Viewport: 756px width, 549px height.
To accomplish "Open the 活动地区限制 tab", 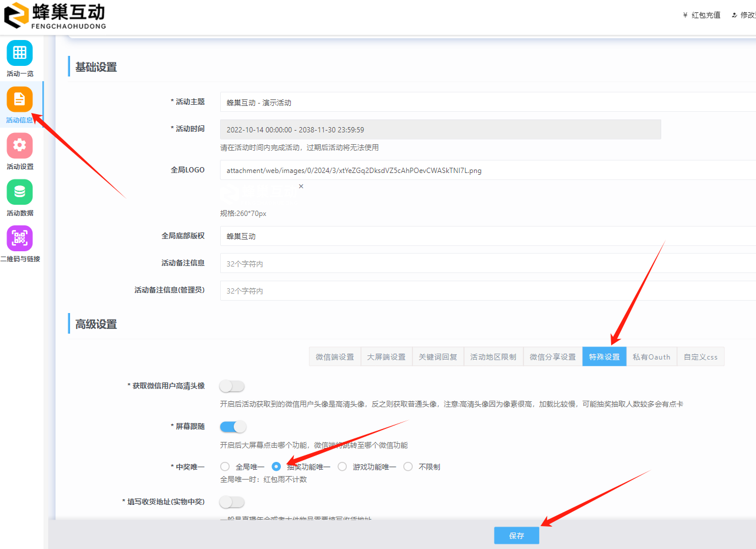I will point(493,357).
